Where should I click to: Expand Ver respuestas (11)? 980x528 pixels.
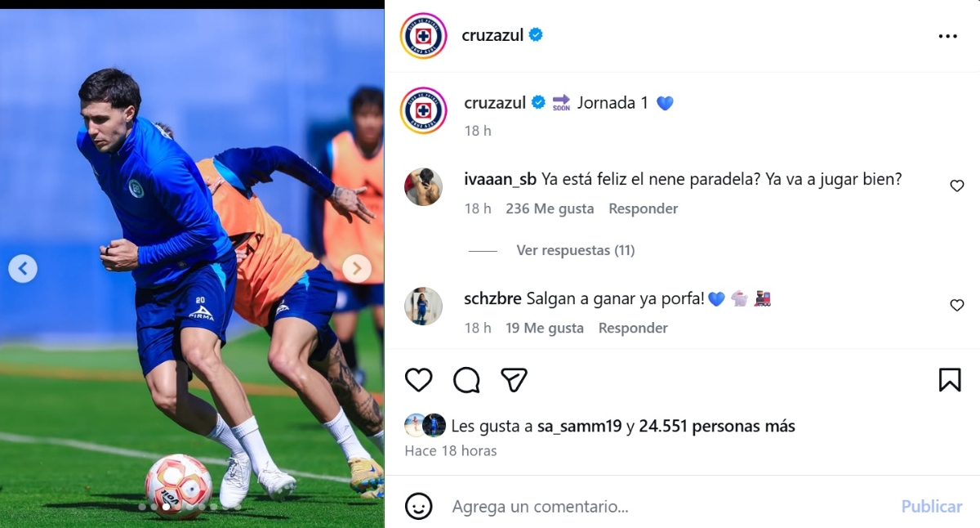click(x=576, y=250)
